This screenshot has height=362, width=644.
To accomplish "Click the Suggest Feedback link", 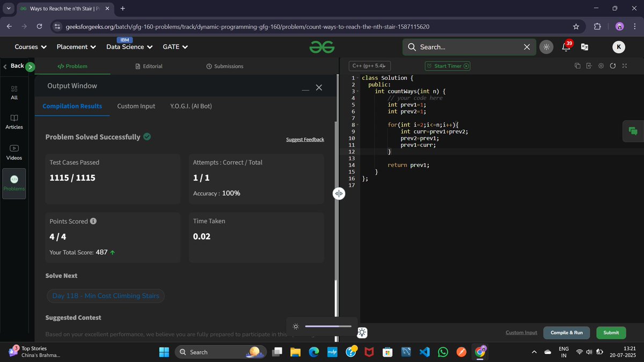I will point(305,139).
